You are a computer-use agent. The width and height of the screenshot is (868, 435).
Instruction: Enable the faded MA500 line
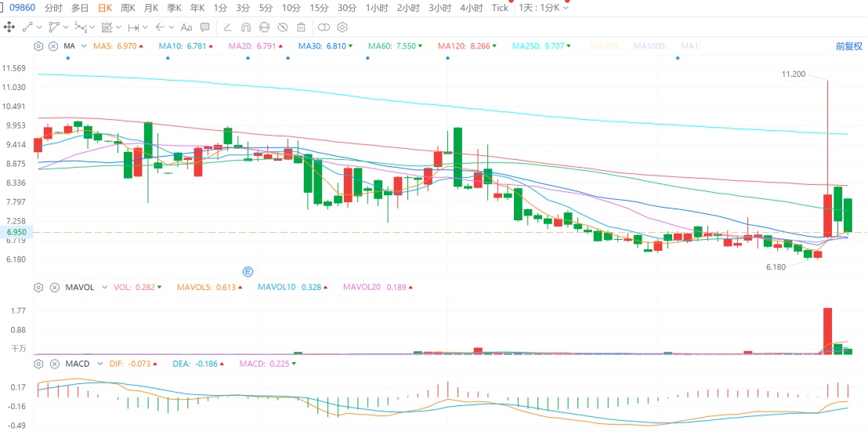click(605, 46)
